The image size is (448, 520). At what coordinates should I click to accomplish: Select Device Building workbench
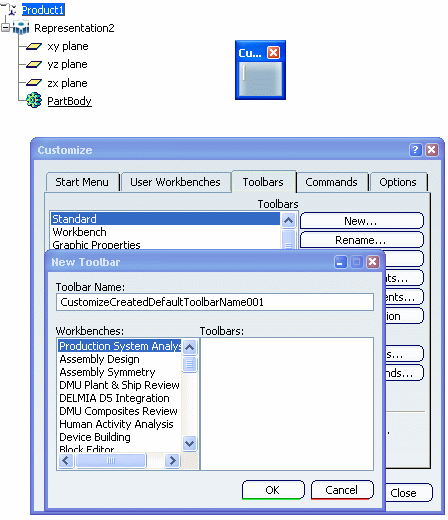[x=120, y=437]
